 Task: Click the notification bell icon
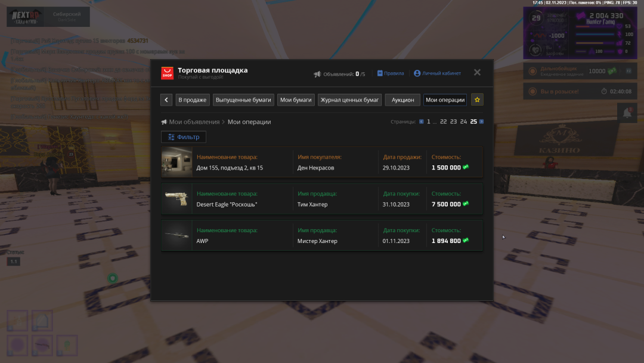(627, 113)
